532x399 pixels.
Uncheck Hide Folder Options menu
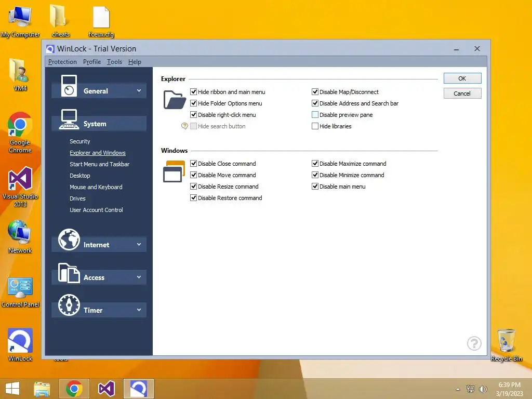click(x=194, y=103)
